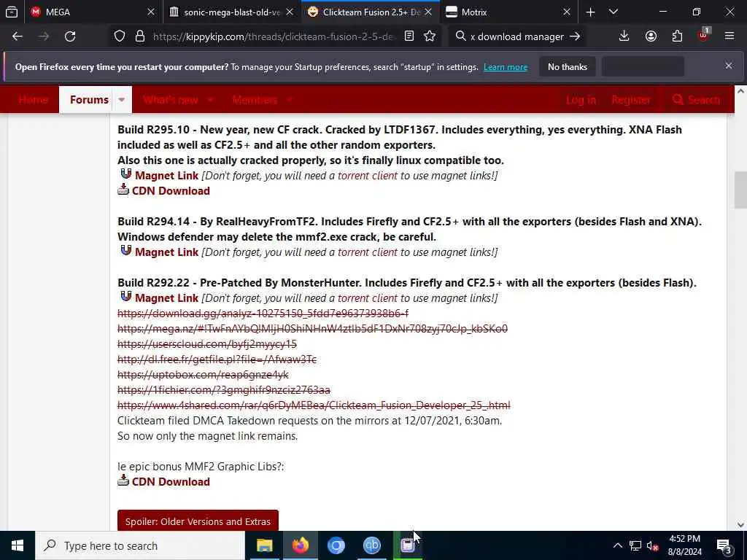This screenshot has height=560, width=747.
Task: Click Log in
Action: pyautogui.click(x=581, y=99)
